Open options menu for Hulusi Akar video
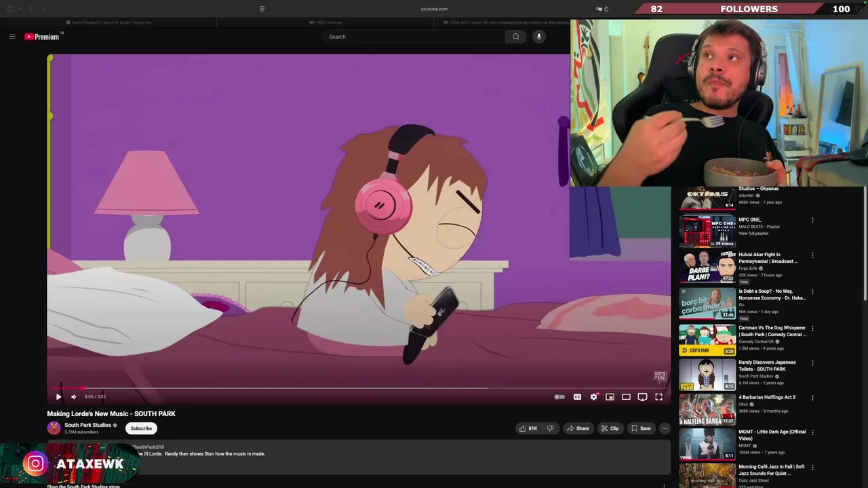 tap(812, 256)
